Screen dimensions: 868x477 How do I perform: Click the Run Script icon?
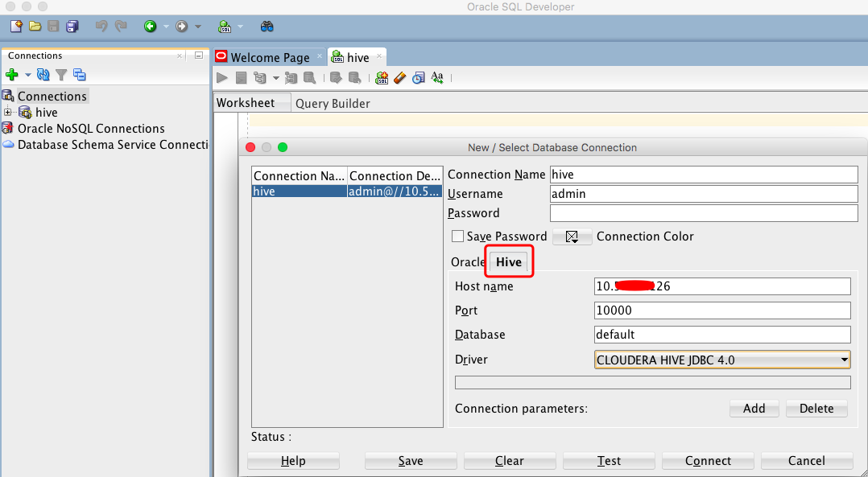[x=241, y=78]
